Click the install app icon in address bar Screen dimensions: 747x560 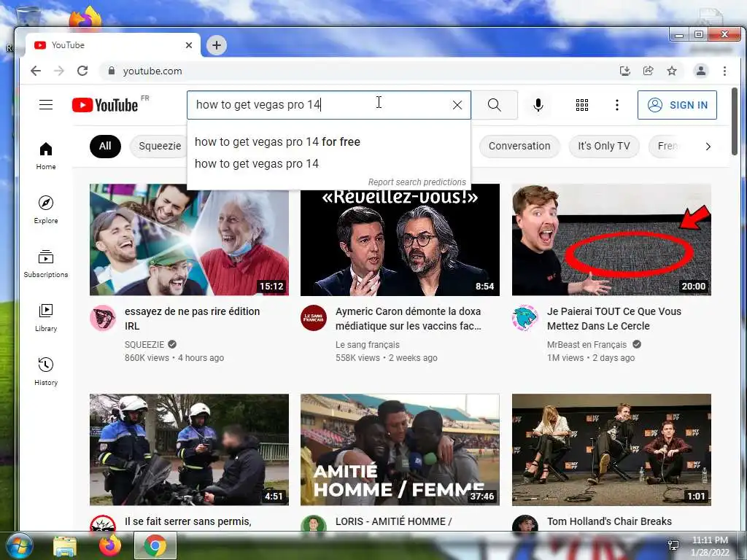tap(625, 71)
